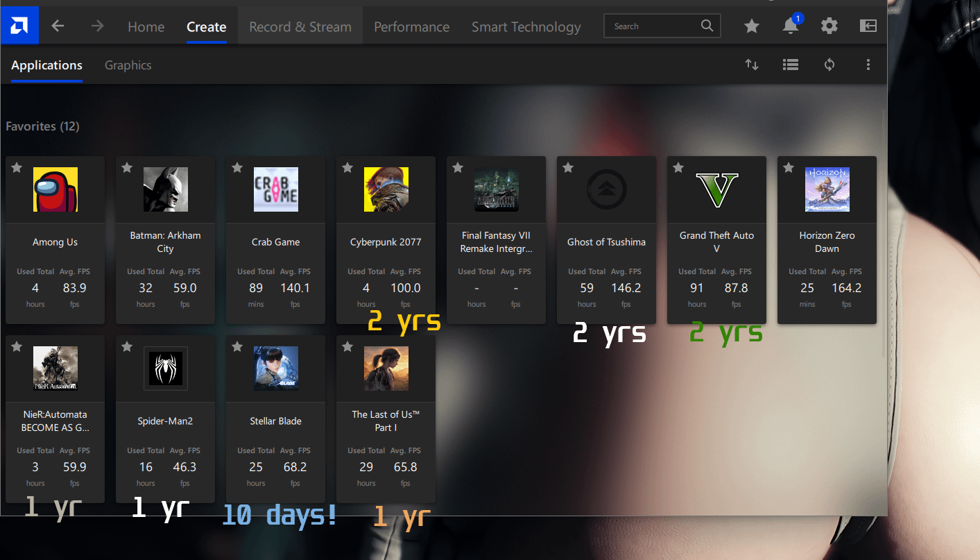This screenshot has height=560, width=980.
Task: Toggle Stellar Blade favorite star
Action: pyautogui.click(x=237, y=347)
